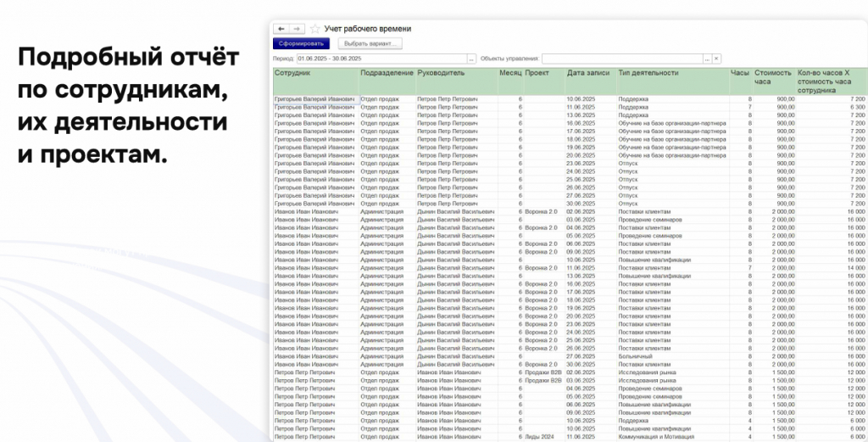Select the Месяц column header
This screenshot has height=442, width=868.
click(x=510, y=81)
